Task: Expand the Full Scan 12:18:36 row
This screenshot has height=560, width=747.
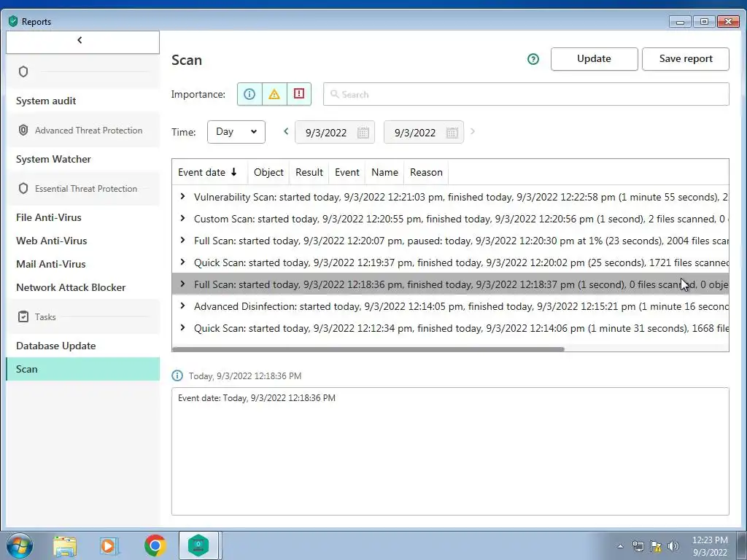Action: click(x=182, y=284)
